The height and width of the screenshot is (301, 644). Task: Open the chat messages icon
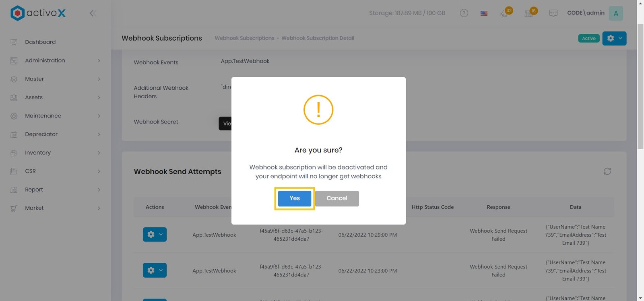click(x=553, y=13)
